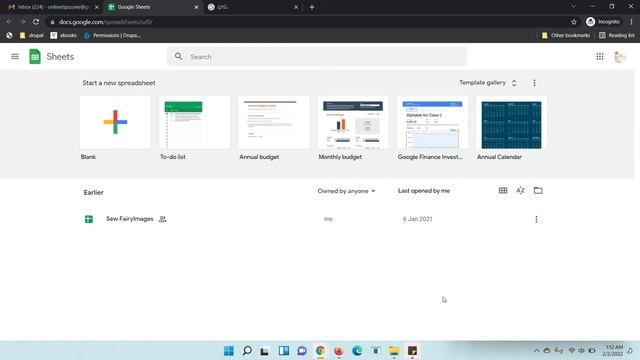Expand the Template gallery
Screen dimensions: 640x360
[x=488, y=82]
